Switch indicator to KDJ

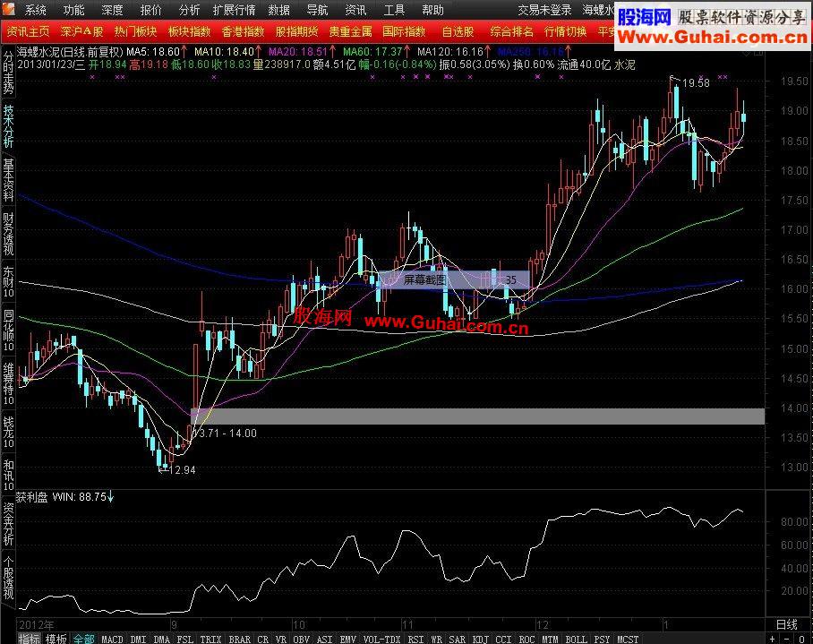point(481,640)
